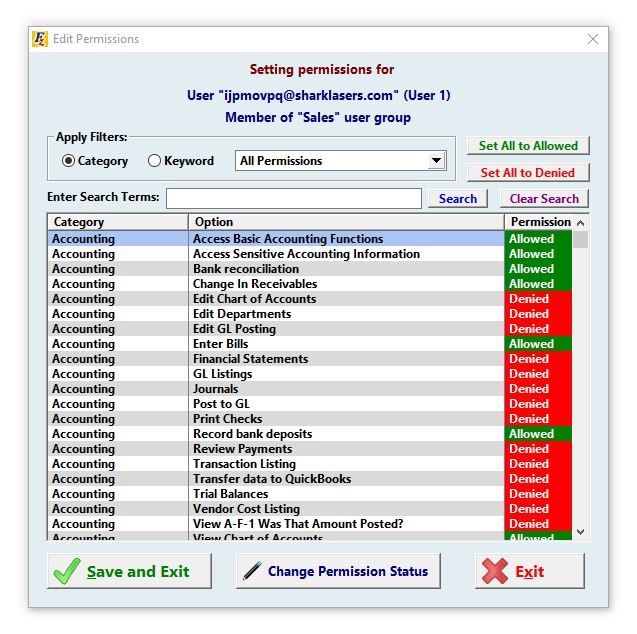The height and width of the screenshot is (634, 637).
Task: Click Denied status for Financial Statements
Action: pos(538,359)
